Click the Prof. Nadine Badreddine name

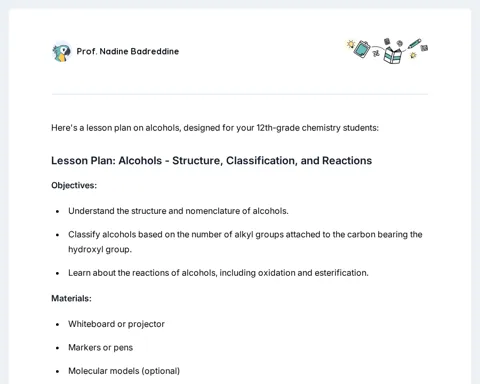click(128, 51)
